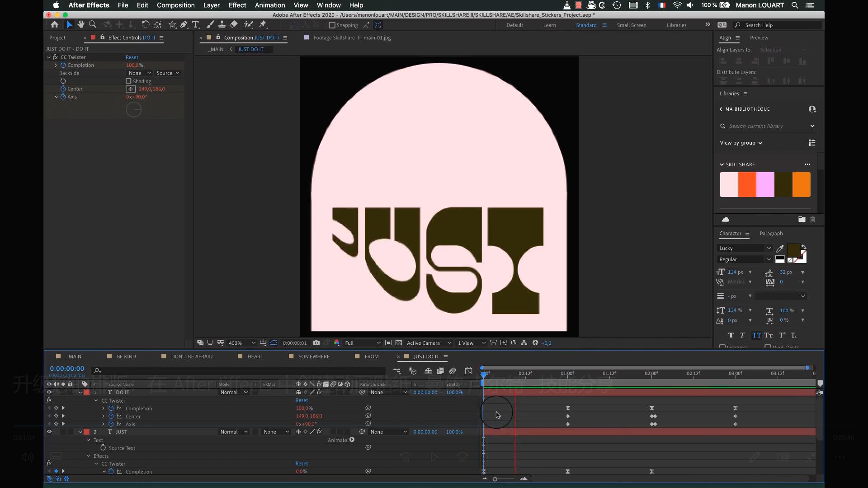This screenshot has height=488, width=868.
Task: Open the Full resolution dropdown
Action: pos(363,343)
